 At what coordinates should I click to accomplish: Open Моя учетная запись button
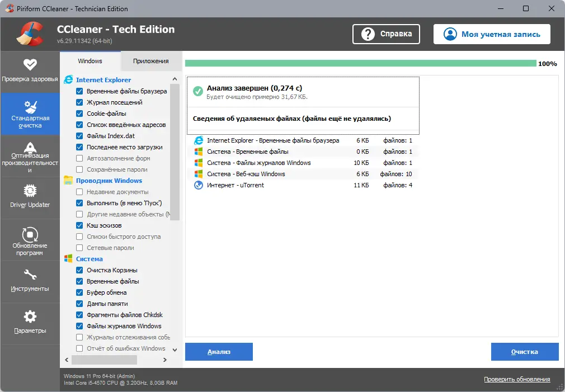point(492,34)
